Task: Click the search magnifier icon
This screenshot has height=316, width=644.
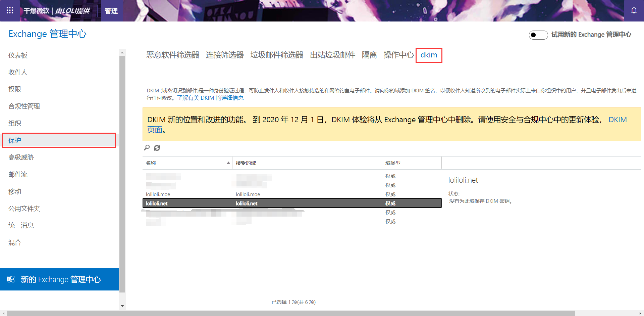Action: [147, 148]
